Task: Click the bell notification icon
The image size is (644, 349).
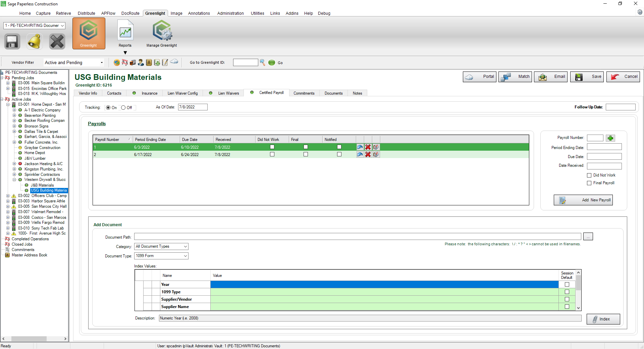Action: point(35,42)
